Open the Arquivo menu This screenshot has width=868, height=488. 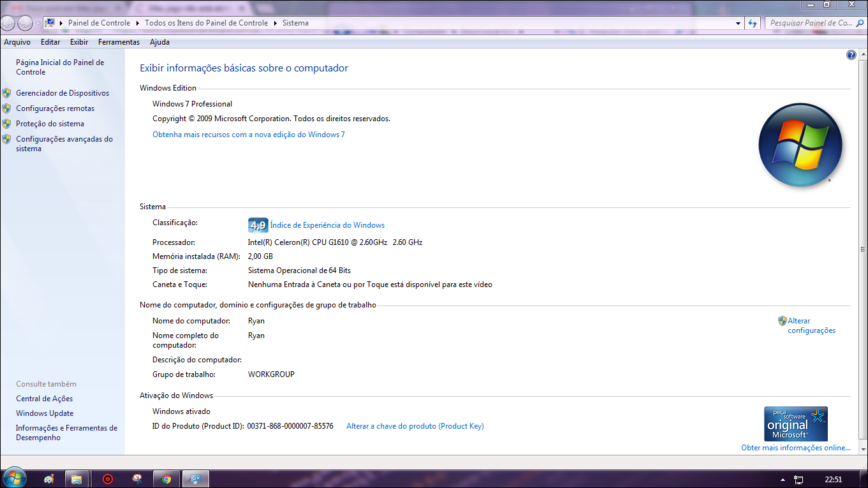tap(17, 42)
